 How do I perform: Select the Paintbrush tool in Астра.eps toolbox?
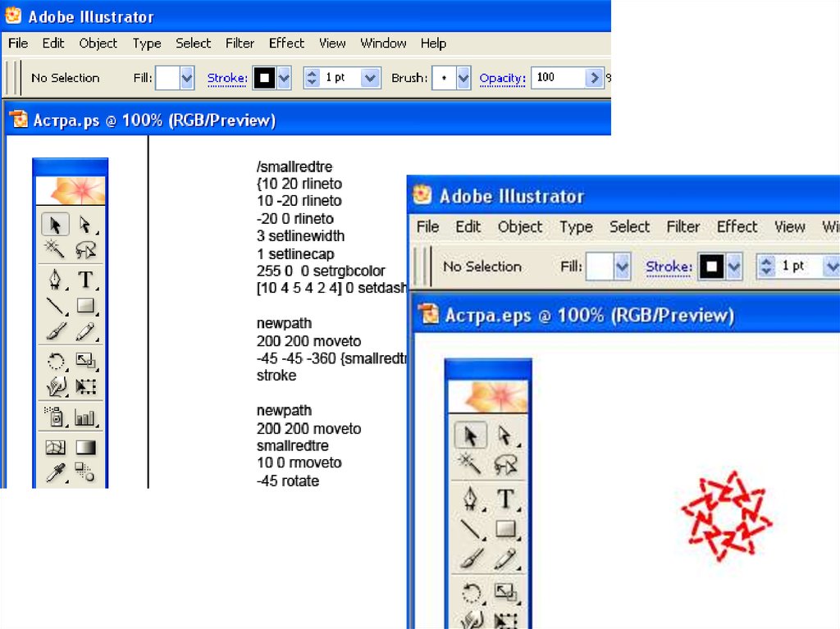470,558
